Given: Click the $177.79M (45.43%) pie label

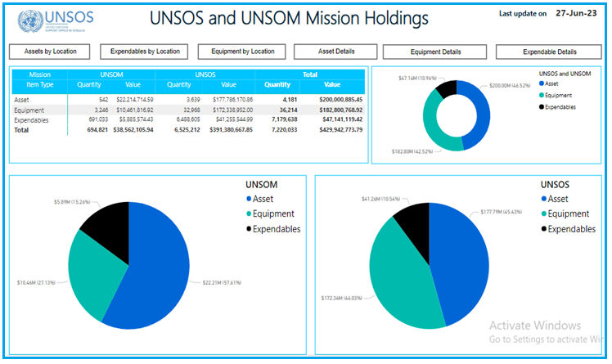Looking at the screenshot, I should point(502,212).
